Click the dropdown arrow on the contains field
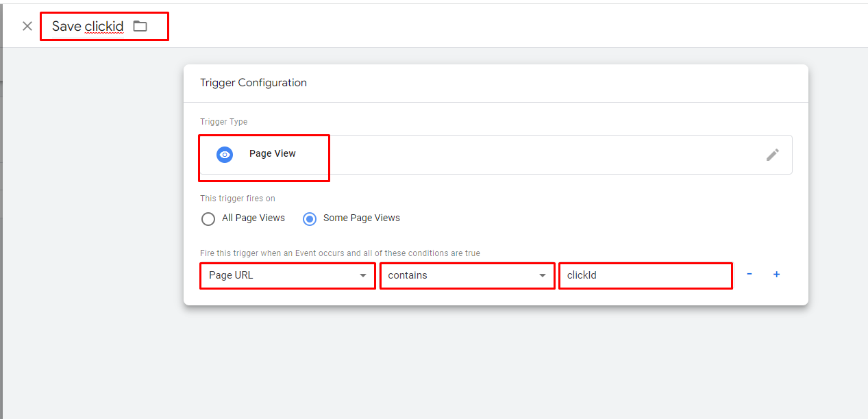Screen dimensions: 868x419 (x=543, y=275)
